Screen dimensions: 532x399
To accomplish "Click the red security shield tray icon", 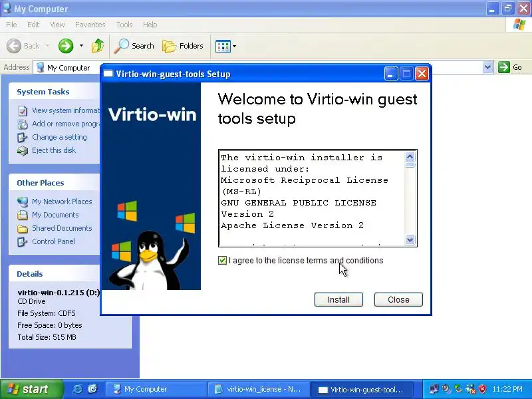I will click(x=482, y=389).
